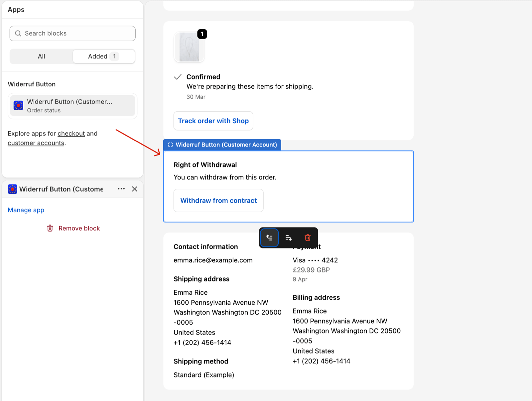
Task: Click the product image thumbnail
Action: [x=189, y=47]
